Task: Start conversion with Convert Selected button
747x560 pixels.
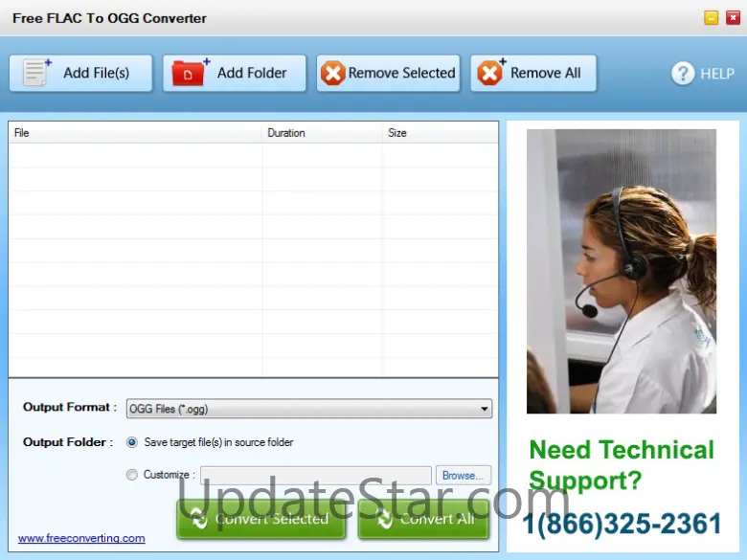Action: click(260, 519)
